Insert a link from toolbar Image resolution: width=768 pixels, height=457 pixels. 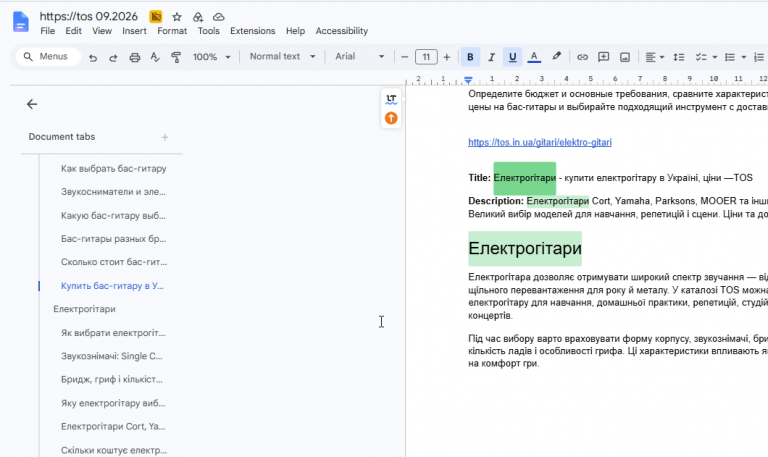582,57
